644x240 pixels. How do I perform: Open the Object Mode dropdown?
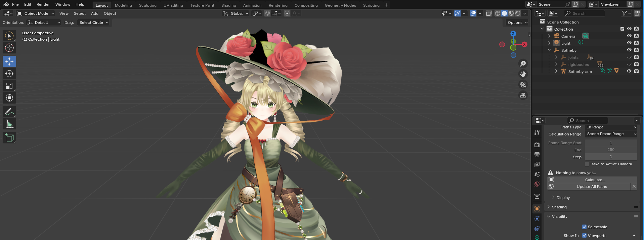(36, 13)
